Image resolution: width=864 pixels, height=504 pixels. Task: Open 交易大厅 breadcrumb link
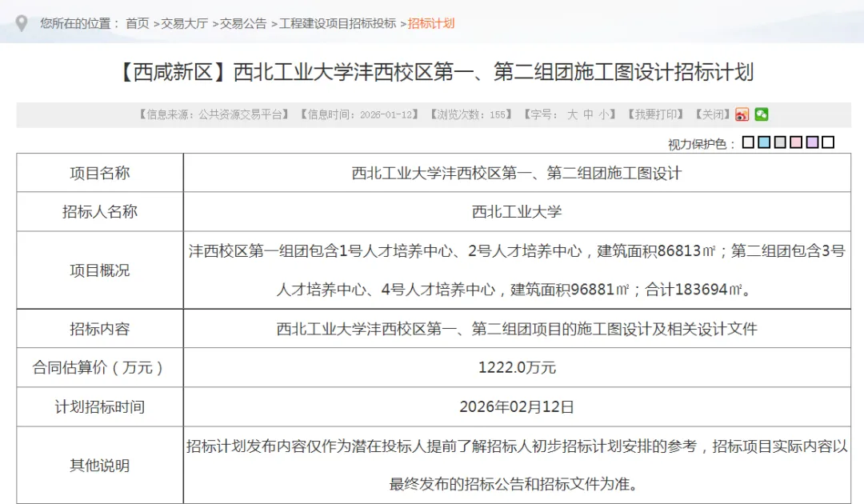(184, 24)
